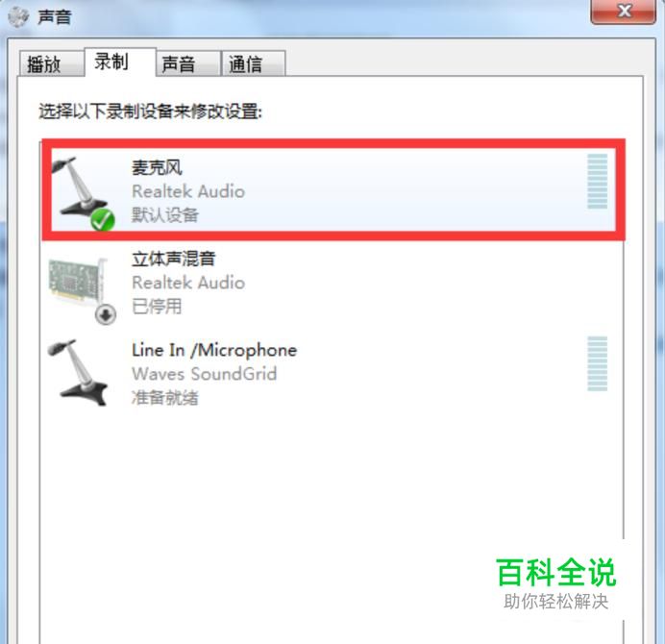Click the 麦克风 microphone device icon
665x644 pixels.
click(x=81, y=191)
